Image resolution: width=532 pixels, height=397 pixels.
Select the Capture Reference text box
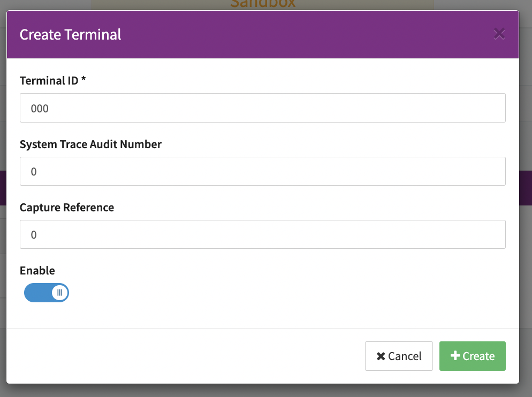262,234
